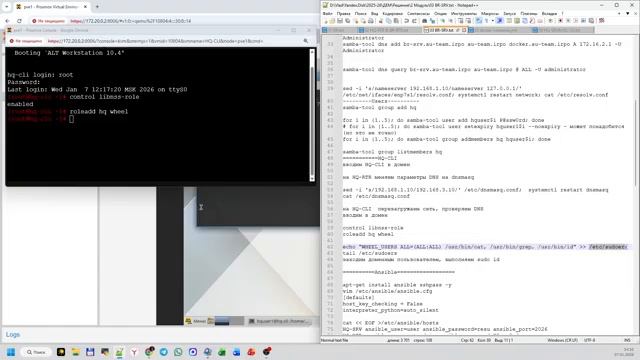The width and height of the screenshot is (640, 360).
Task: Close the BR-SRV.txt tab with its X
Action: pyautogui.click(x=464, y=30)
